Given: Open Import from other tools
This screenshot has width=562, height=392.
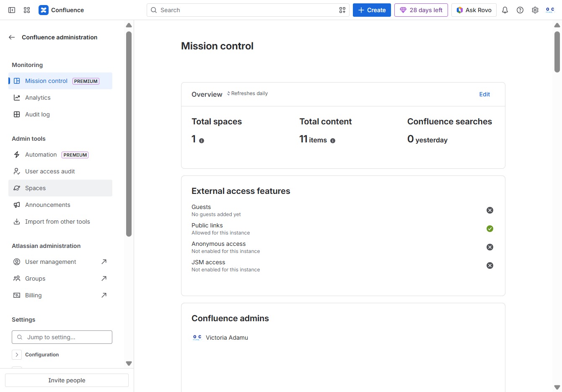Looking at the screenshot, I should tap(60, 222).
